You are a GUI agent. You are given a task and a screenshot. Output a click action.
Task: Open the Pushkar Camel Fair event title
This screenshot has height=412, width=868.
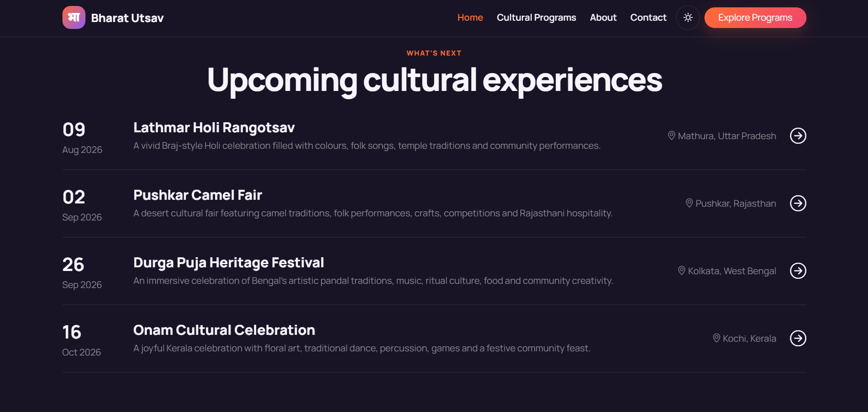pyautogui.click(x=198, y=195)
